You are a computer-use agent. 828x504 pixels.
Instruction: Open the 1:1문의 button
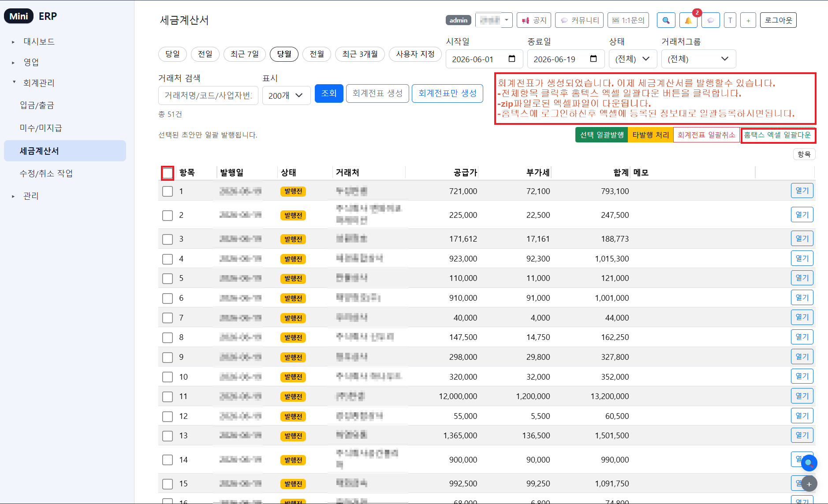(628, 20)
